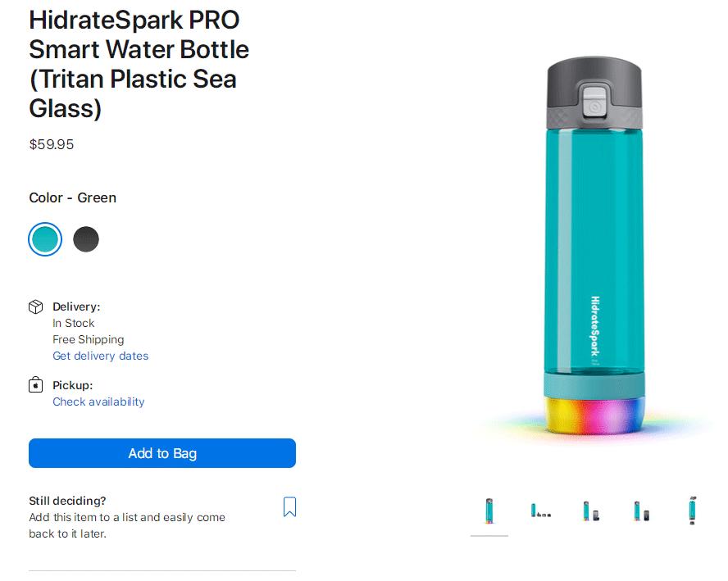This screenshot has width=728, height=581.
Task: Show the bottle with accessories thumbnail
Action: tap(540, 511)
